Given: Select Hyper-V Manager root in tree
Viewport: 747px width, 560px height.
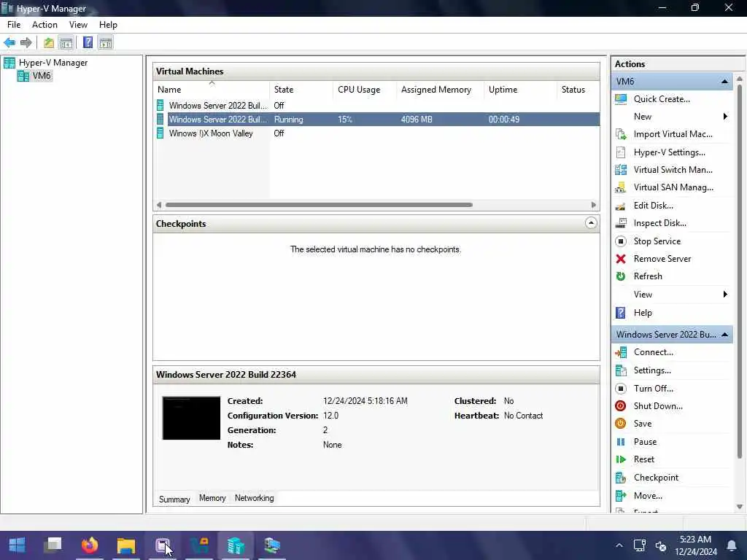Looking at the screenshot, I should click(x=53, y=63).
